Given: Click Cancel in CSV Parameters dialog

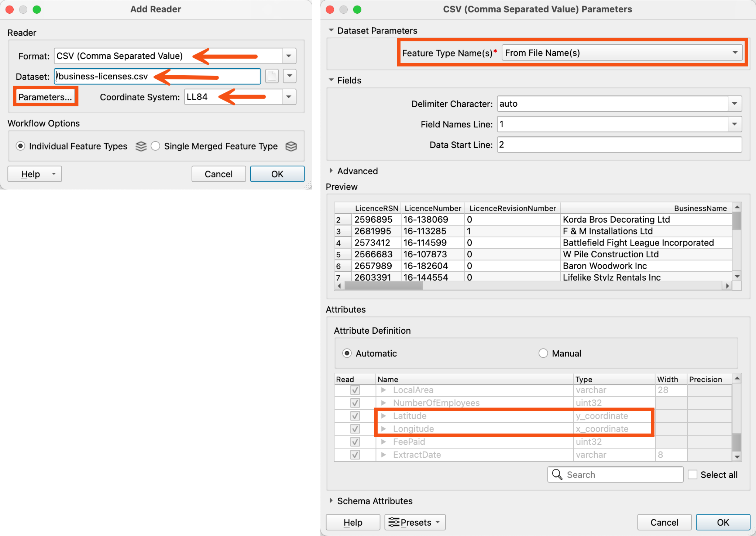Looking at the screenshot, I should [x=664, y=522].
